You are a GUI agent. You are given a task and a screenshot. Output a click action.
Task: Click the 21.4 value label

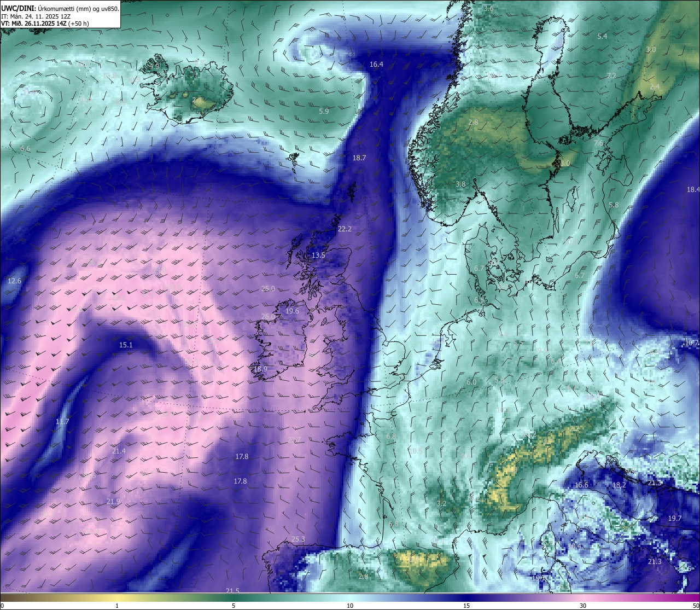pyautogui.click(x=119, y=451)
